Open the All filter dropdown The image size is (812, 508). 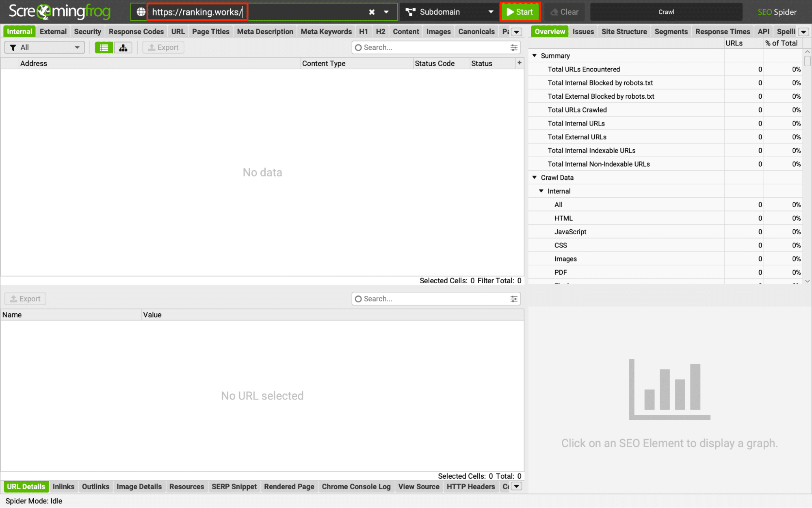coord(44,48)
